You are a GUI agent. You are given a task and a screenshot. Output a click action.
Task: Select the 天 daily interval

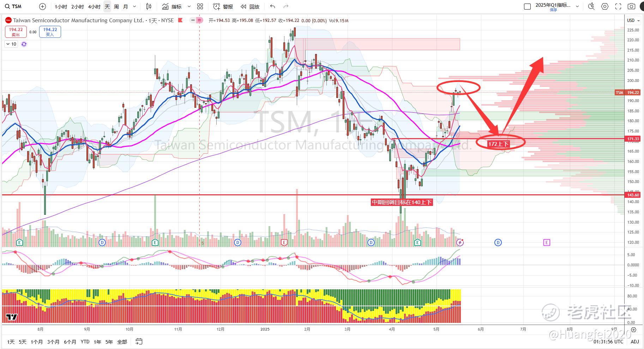[107, 6]
